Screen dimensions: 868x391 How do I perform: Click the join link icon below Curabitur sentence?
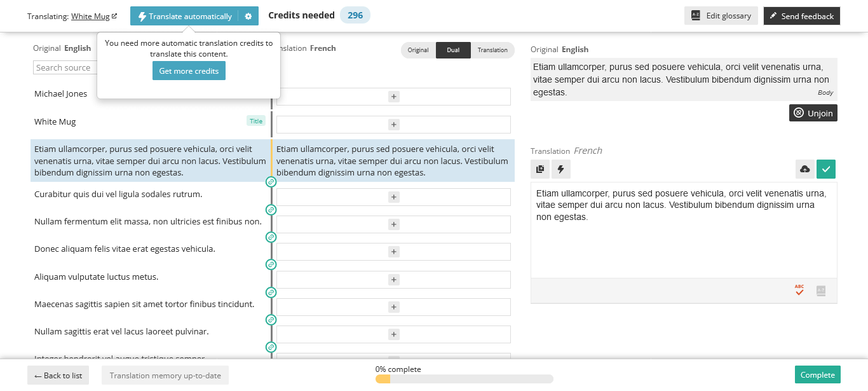click(271, 209)
